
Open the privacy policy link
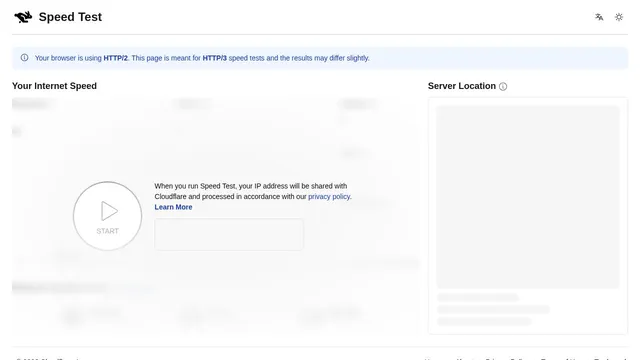329,196
